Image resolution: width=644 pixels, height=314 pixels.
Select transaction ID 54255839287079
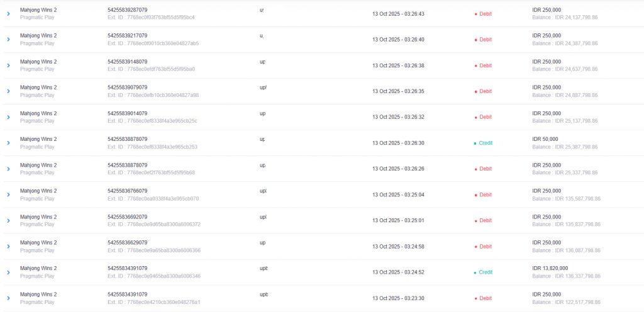coord(127,9)
